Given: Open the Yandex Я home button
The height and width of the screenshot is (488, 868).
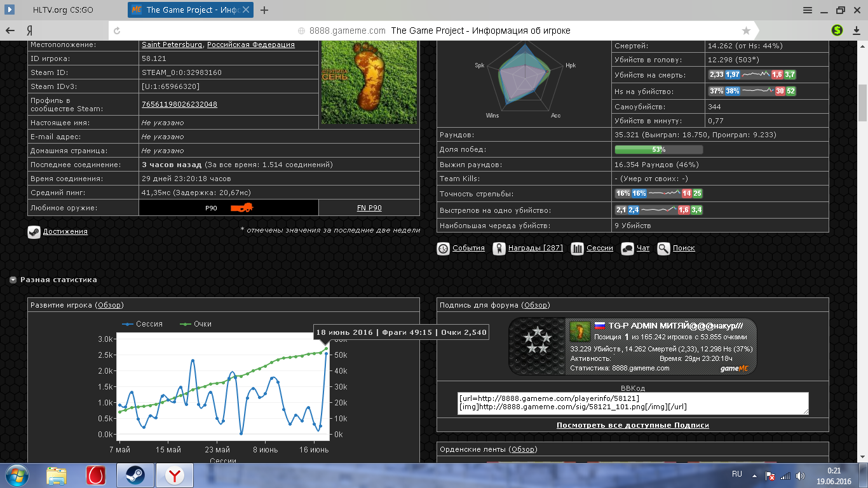Looking at the screenshot, I should (29, 30).
